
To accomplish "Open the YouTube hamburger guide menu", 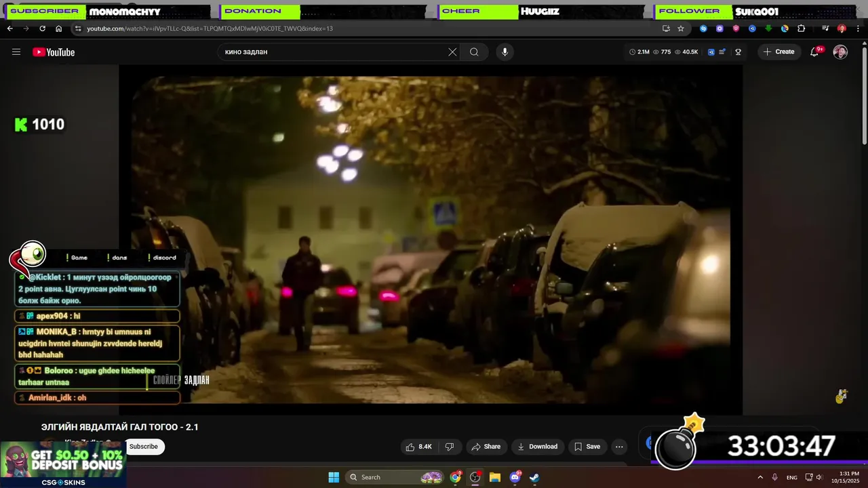I will [16, 52].
